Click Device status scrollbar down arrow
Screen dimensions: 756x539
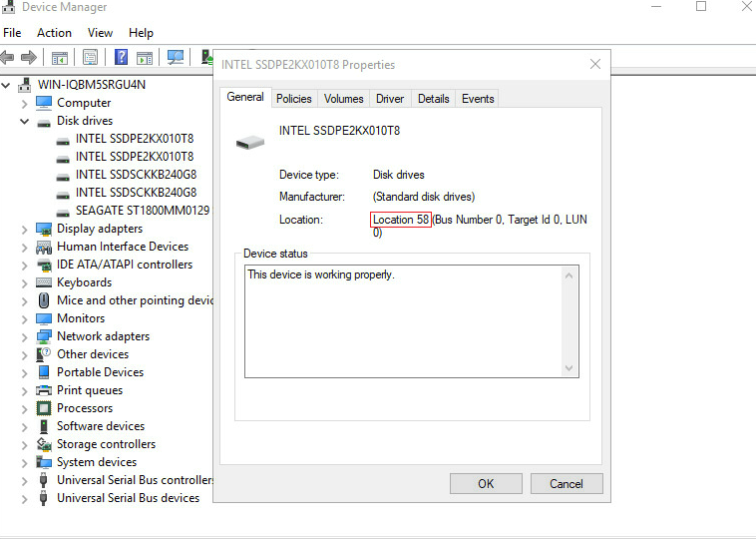(568, 368)
